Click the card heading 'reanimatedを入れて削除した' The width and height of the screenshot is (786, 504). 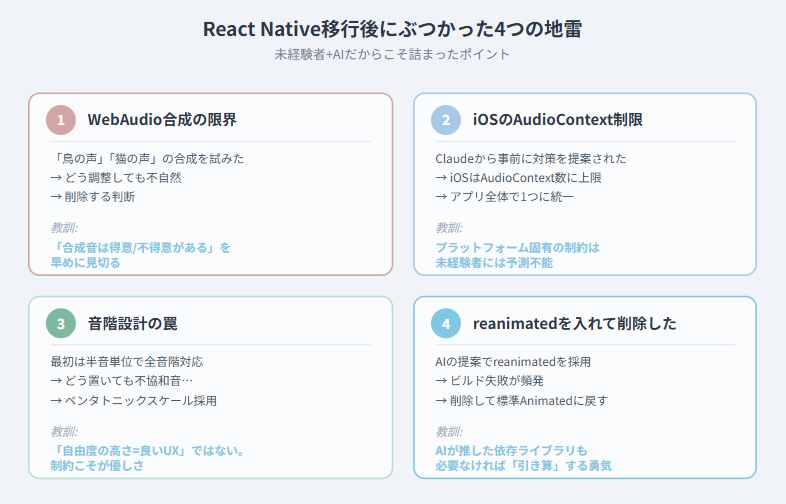574,323
